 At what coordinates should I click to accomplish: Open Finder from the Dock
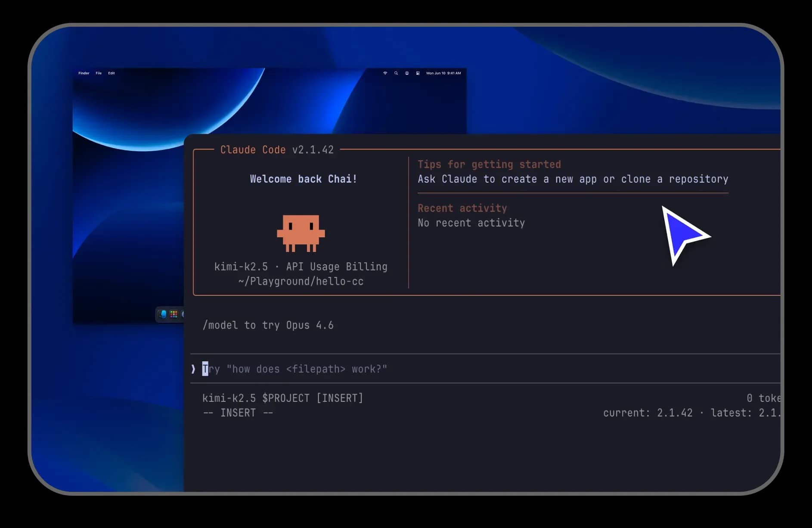pos(163,314)
